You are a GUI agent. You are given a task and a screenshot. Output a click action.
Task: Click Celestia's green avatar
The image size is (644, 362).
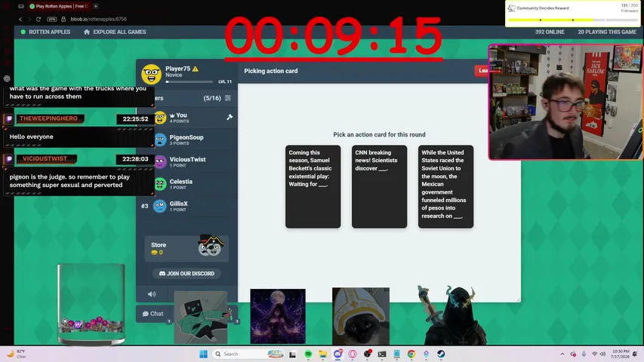tap(160, 184)
